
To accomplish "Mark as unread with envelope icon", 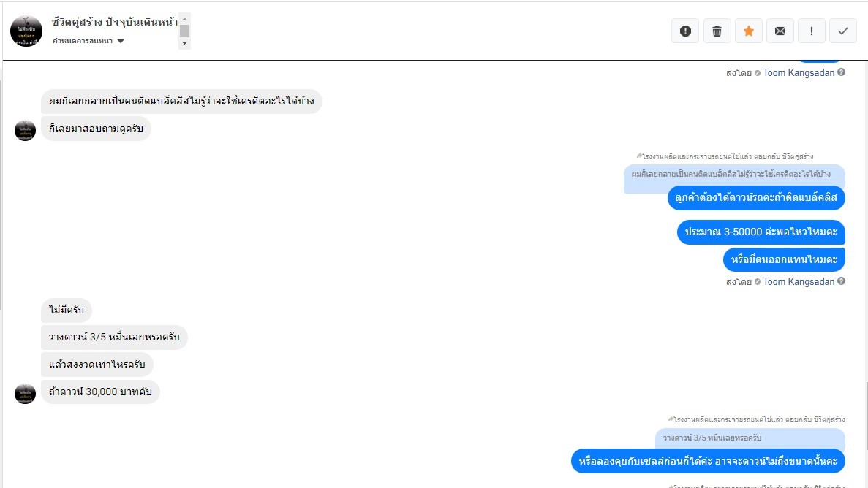I will (x=780, y=31).
